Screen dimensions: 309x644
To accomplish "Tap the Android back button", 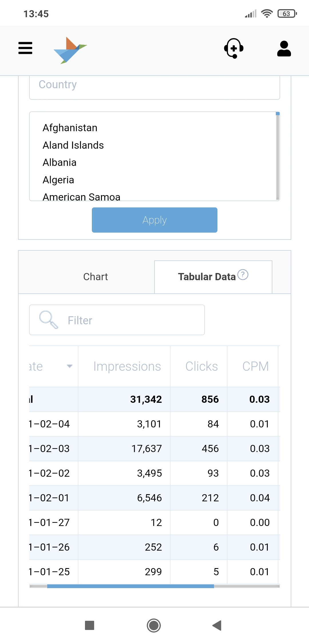I will [x=217, y=625].
